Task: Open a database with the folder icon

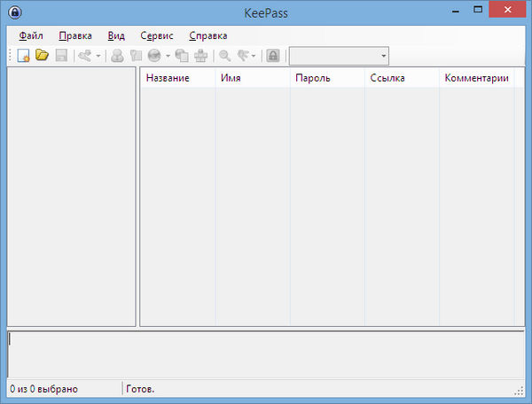Action: [x=42, y=56]
